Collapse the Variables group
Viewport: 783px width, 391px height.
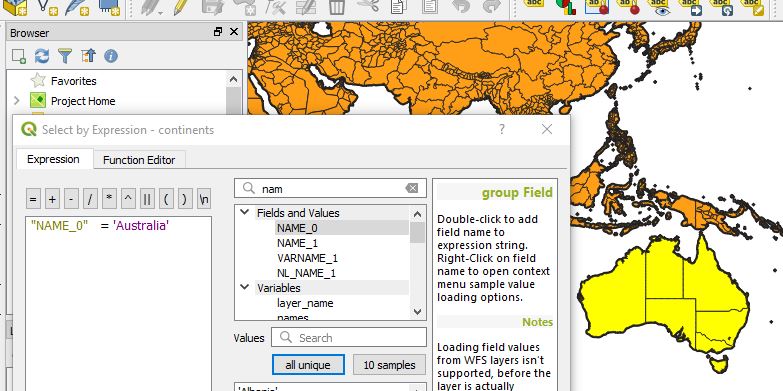245,287
